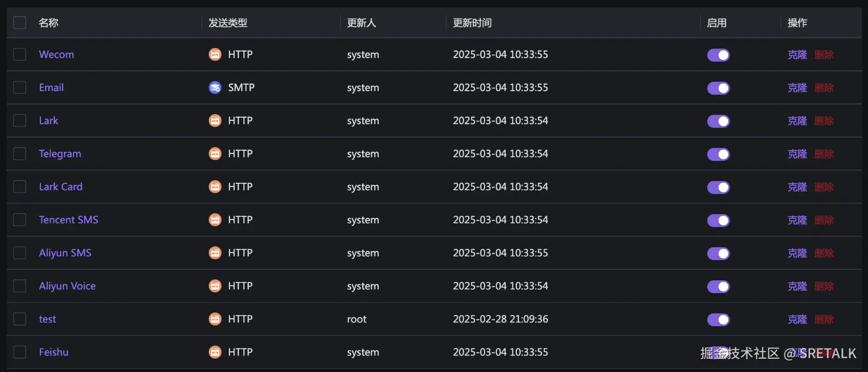Viewport: 868px width, 372px height.
Task: Click the HTTP icon in the Wecom row
Action: tap(215, 54)
